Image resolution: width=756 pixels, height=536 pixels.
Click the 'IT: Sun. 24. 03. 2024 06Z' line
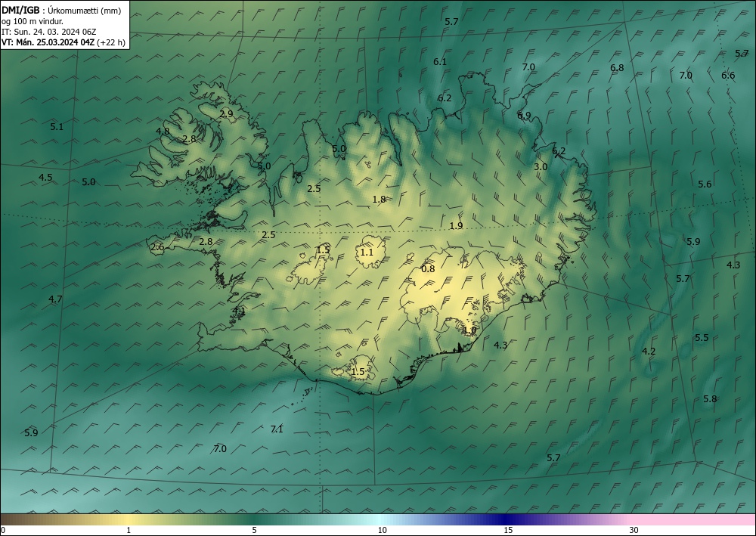coord(48,32)
